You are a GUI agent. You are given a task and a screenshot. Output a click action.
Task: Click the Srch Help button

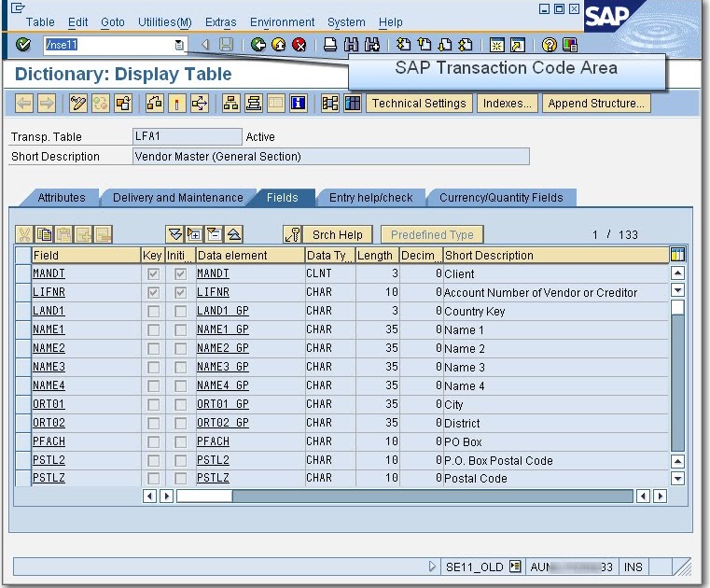coord(338,234)
